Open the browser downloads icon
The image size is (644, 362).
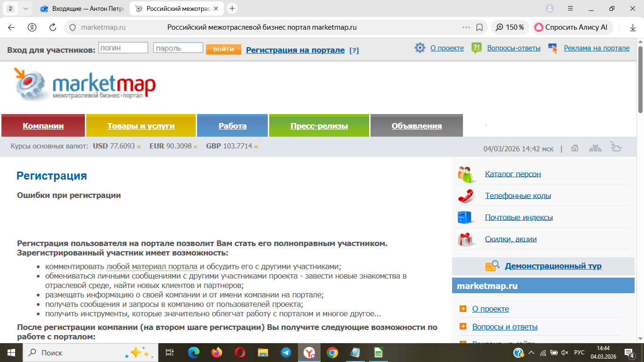(633, 27)
